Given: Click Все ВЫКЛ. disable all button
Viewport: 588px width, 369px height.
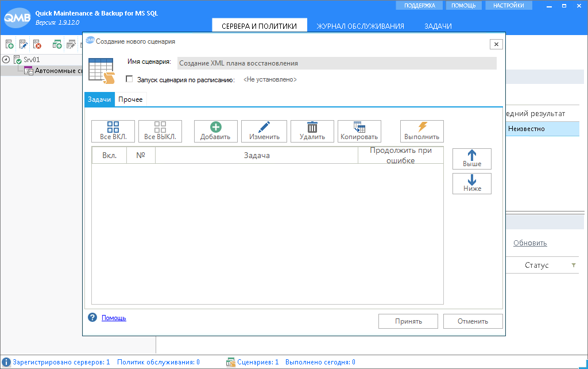Looking at the screenshot, I should 160,131.
